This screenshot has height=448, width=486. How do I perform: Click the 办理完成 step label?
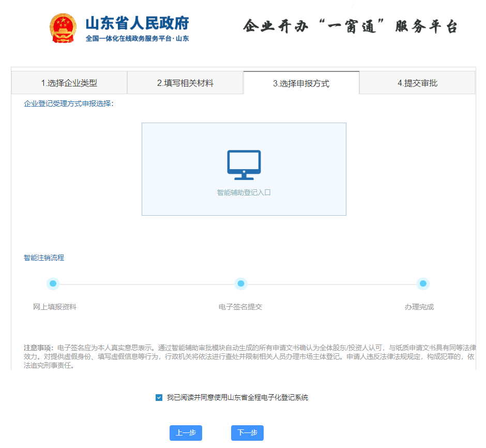419,307
